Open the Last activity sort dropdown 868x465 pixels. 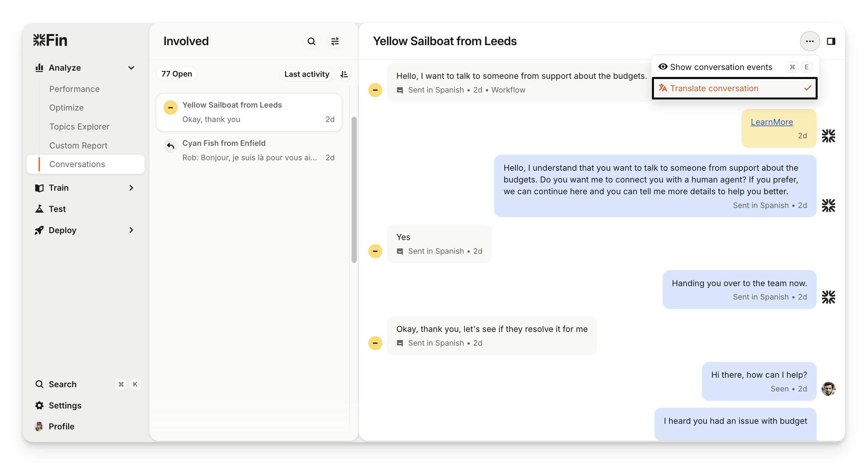click(x=306, y=74)
